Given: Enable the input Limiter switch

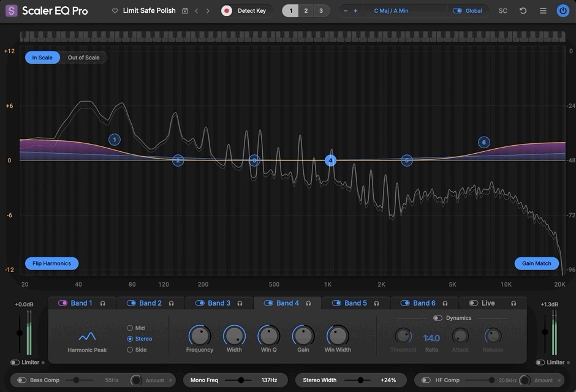Looking at the screenshot, I should tap(15, 363).
